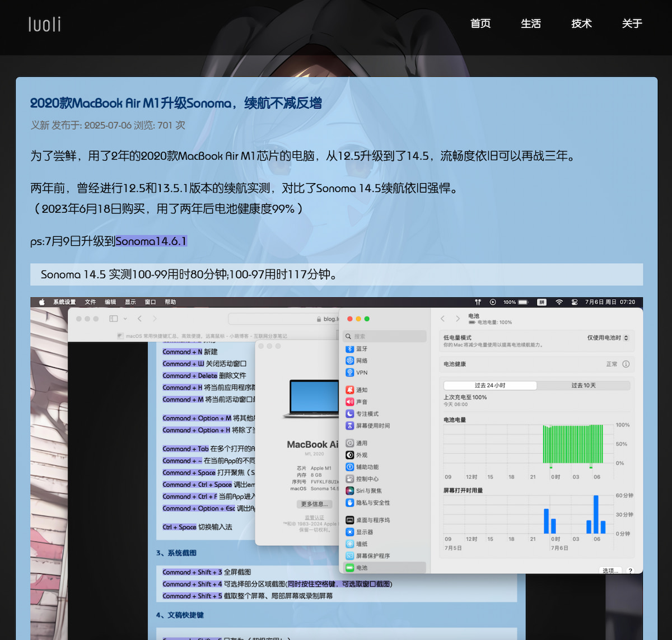Click the 更多信息... button in About panel
672x640 pixels.
(314, 503)
